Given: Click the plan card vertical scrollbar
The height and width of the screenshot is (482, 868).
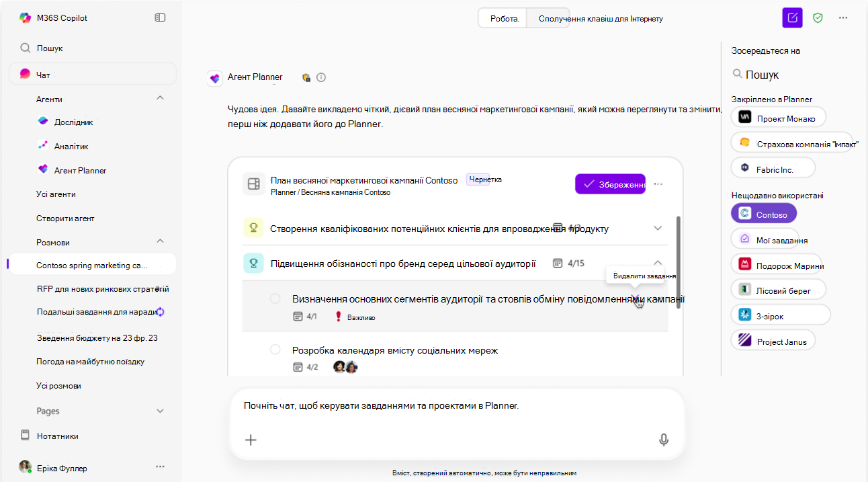Looking at the screenshot, I should click(x=679, y=262).
